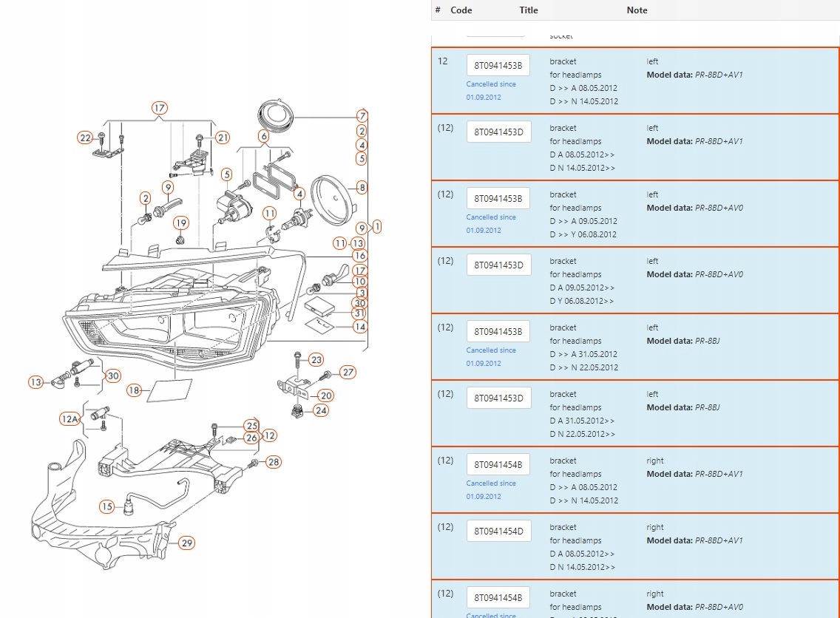Click callout 8 beside the round cover
This screenshot has height=618, width=840.
click(x=362, y=188)
